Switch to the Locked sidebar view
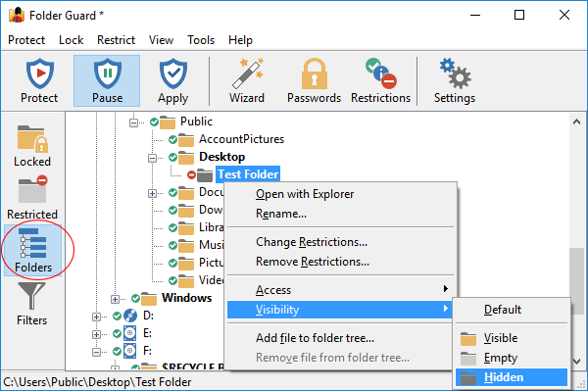Screen dimensions: 588x391 point(32,145)
